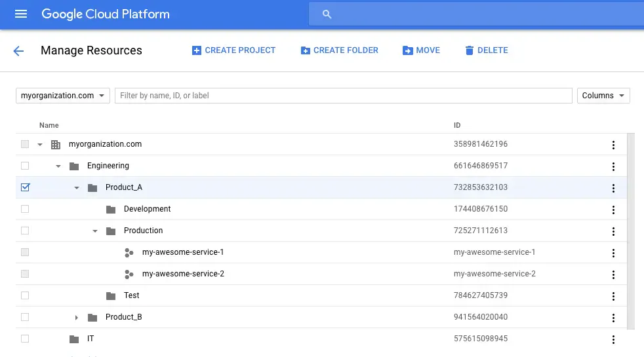The height and width of the screenshot is (357, 644).
Task: Click the CREATE PROJECT button label
Action: pyautogui.click(x=240, y=50)
